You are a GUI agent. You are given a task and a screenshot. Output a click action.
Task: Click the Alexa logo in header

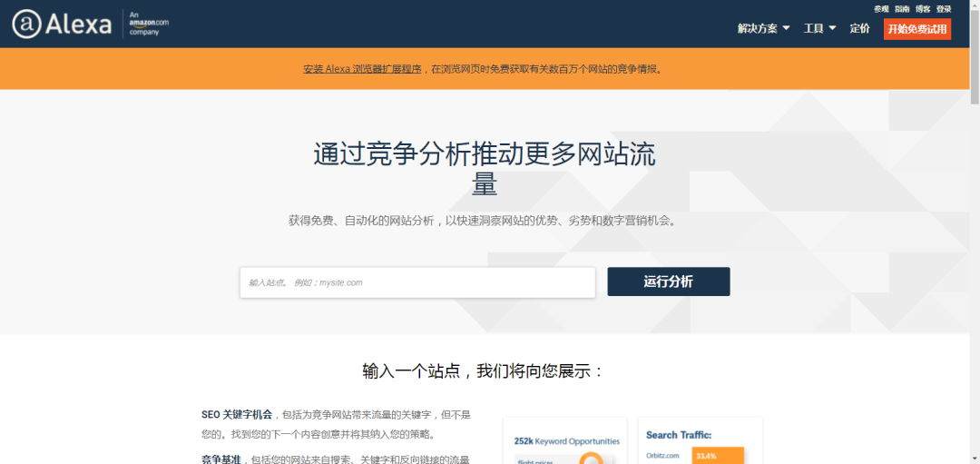pyautogui.click(x=62, y=25)
